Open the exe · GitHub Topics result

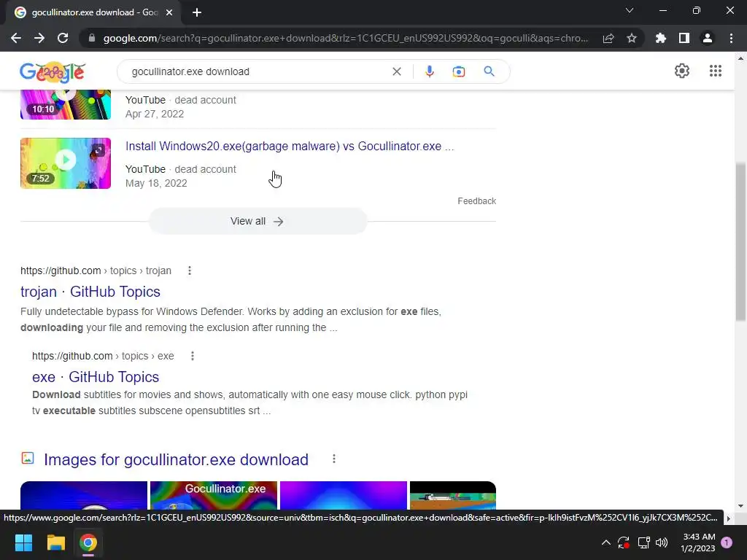click(x=96, y=377)
